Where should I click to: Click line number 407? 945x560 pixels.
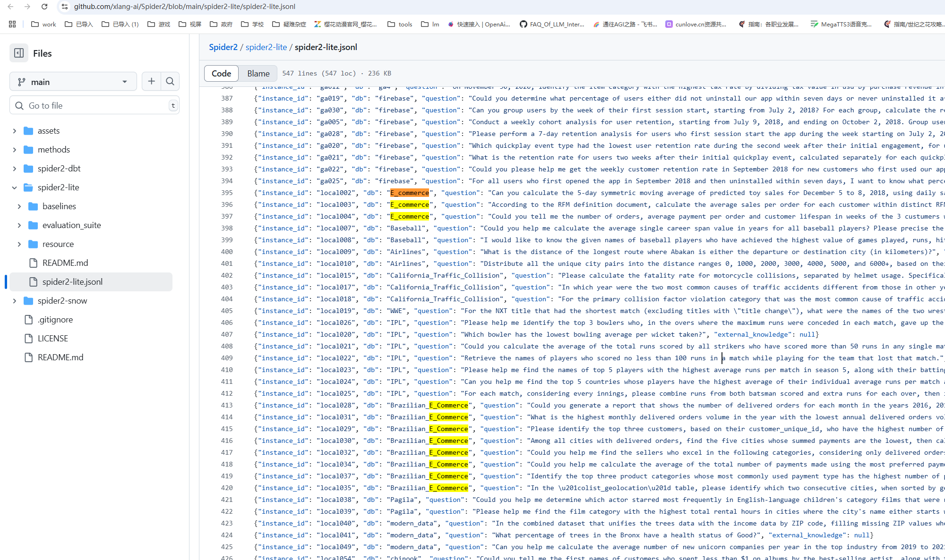(x=227, y=334)
